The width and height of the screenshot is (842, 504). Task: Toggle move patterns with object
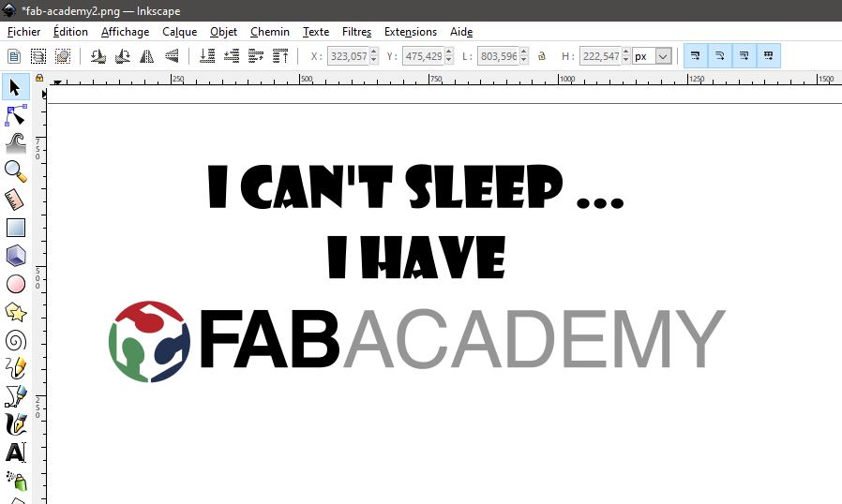[x=769, y=56]
